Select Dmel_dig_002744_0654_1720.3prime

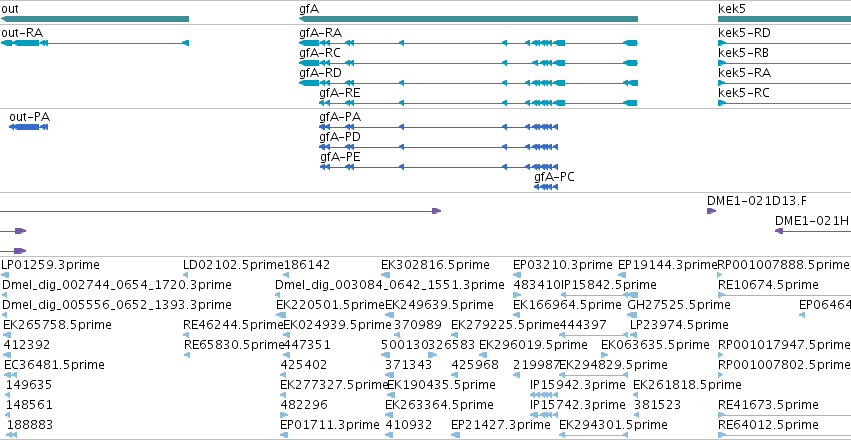117,285
